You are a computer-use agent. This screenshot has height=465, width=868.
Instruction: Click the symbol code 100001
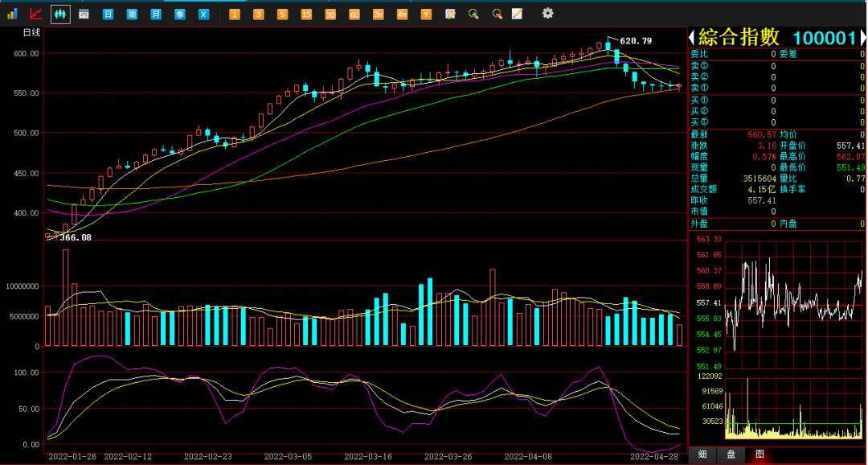tap(825, 38)
